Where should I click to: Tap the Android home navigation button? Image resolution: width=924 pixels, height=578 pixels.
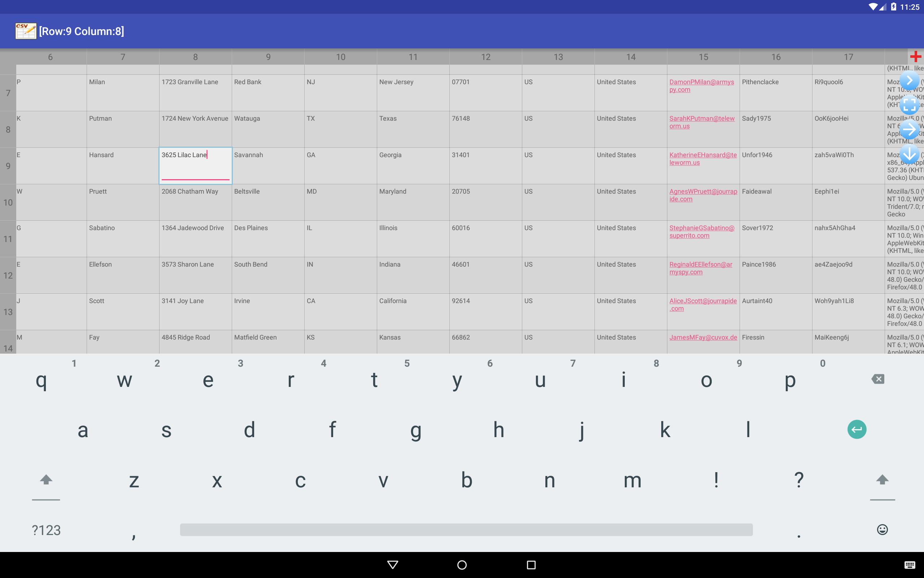tap(462, 565)
